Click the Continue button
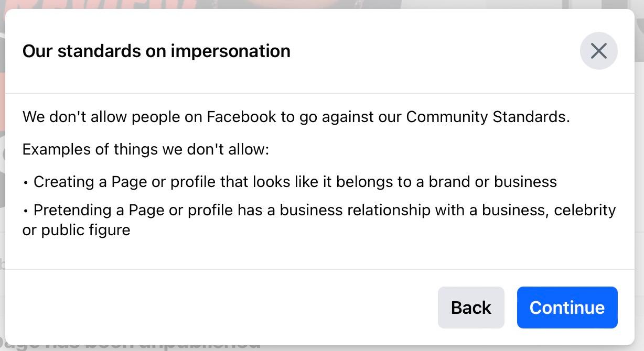This screenshot has width=644, height=351. pos(567,308)
